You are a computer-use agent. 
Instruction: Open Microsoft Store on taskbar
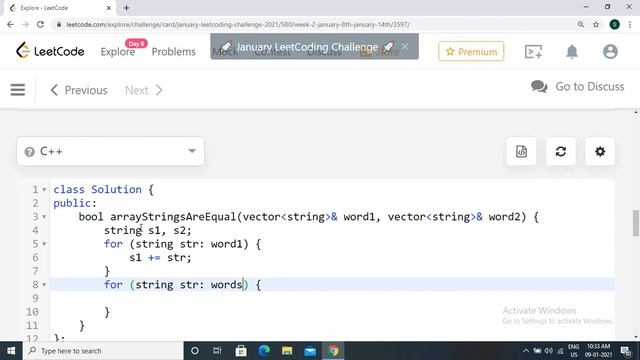pyautogui.click(x=241, y=351)
